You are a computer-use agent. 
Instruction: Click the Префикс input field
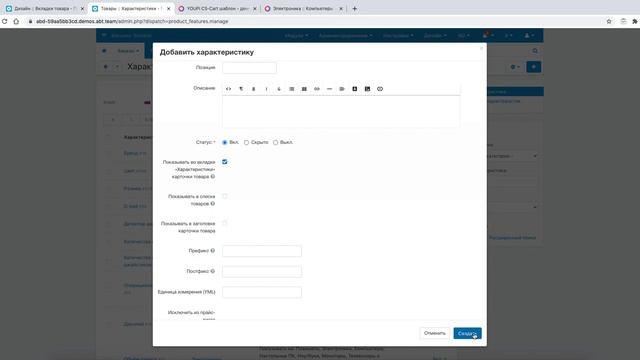click(x=262, y=251)
